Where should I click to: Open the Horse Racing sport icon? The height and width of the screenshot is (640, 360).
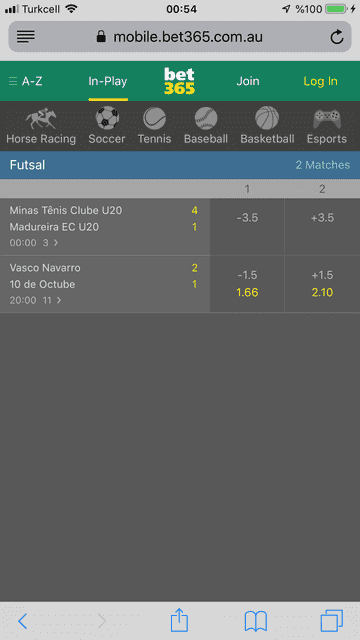[x=40, y=118]
